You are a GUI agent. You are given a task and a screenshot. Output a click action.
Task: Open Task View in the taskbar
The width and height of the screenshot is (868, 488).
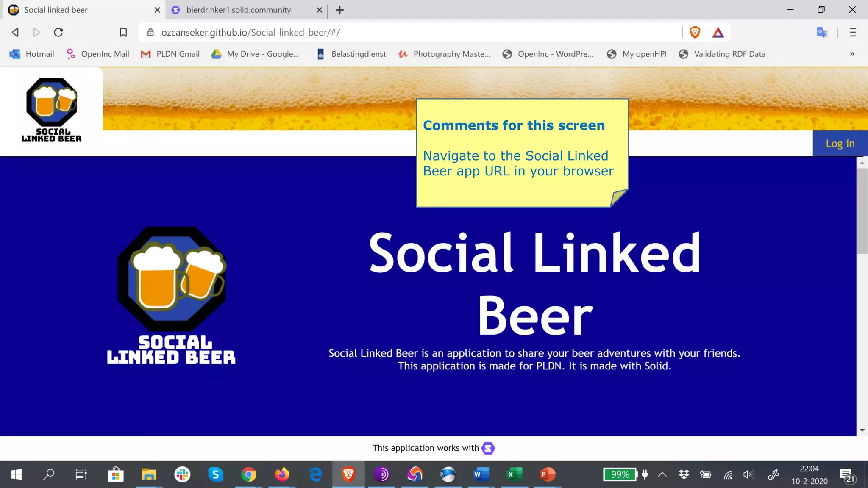(x=81, y=474)
